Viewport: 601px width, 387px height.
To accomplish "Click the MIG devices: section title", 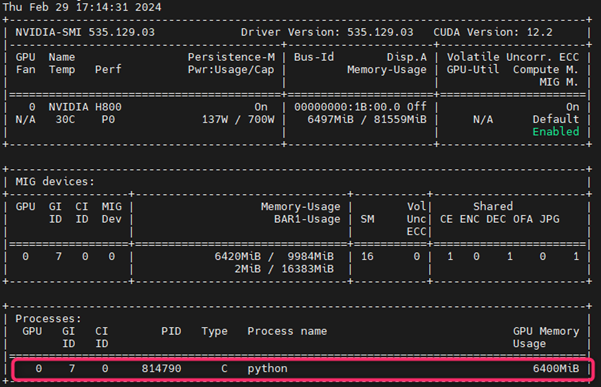I will click(55, 182).
